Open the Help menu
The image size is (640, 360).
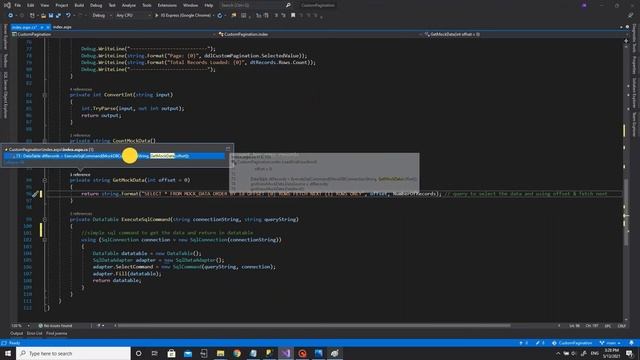pyautogui.click(x=209, y=5)
